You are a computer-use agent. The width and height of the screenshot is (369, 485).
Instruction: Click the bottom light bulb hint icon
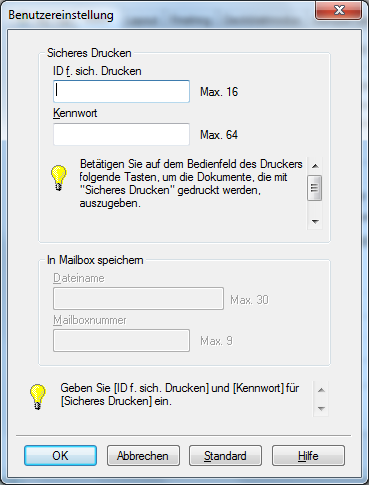click(37, 396)
